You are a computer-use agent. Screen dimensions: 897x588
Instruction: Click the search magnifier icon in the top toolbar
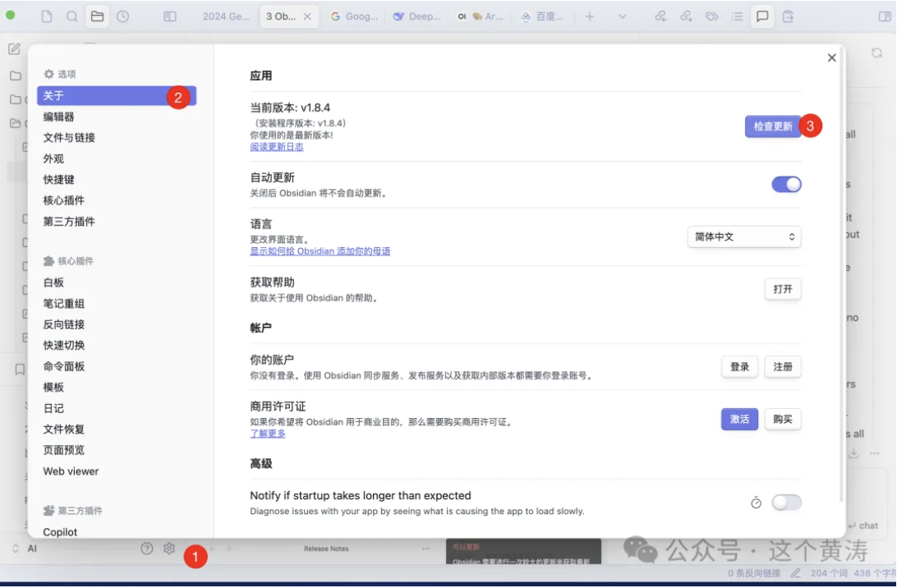point(71,16)
